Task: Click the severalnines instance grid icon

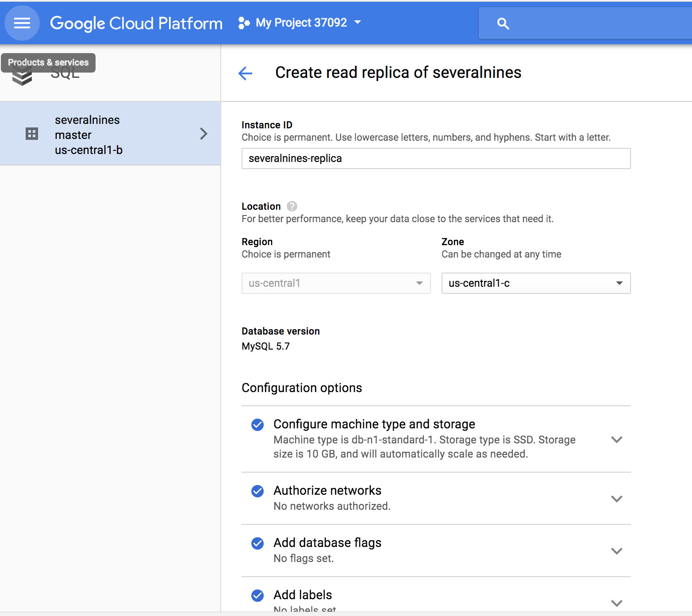Action: (x=32, y=134)
